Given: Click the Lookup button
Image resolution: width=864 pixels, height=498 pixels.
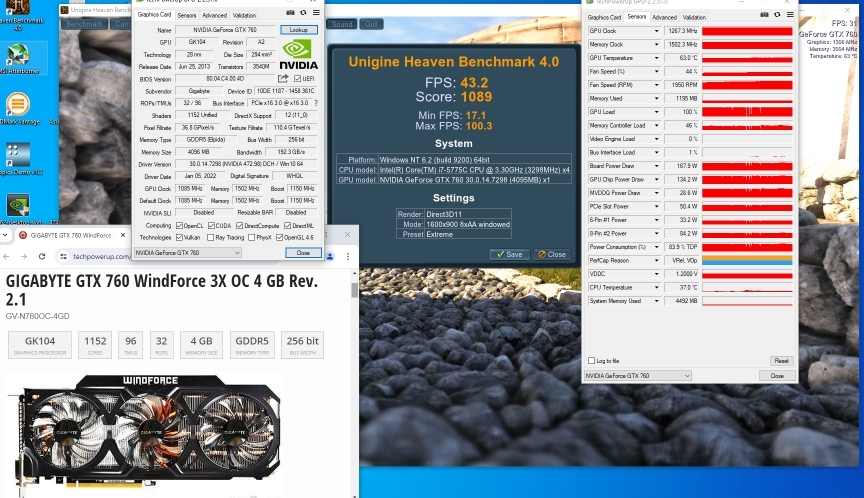Looking at the screenshot, I should point(299,30).
